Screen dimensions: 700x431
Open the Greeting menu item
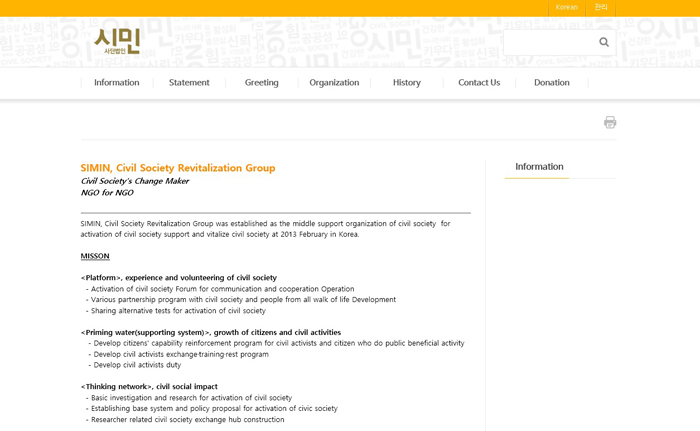click(x=262, y=83)
